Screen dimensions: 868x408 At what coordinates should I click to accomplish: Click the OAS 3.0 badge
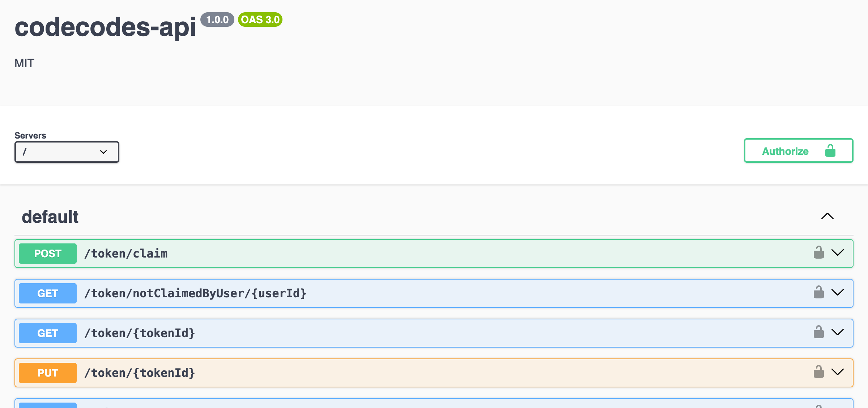tap(260, 20)
